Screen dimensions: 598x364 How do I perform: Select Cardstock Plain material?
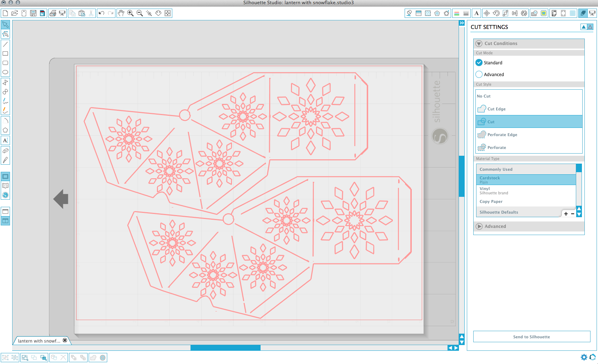526,180
